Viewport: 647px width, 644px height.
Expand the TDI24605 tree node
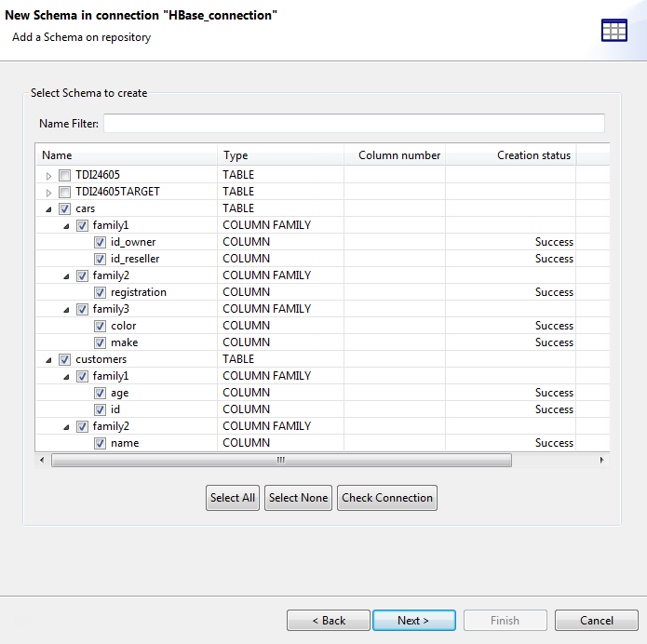(49, 175)
